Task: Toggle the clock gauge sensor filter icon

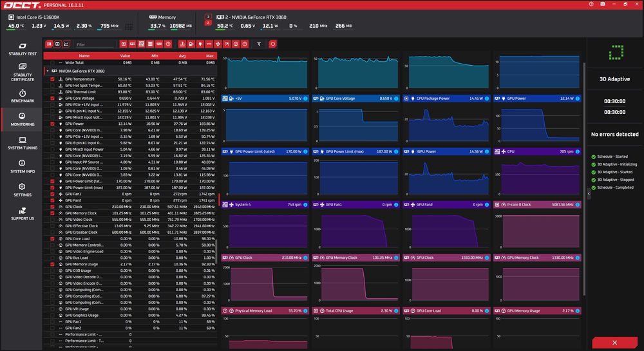Action: (227, 44)
